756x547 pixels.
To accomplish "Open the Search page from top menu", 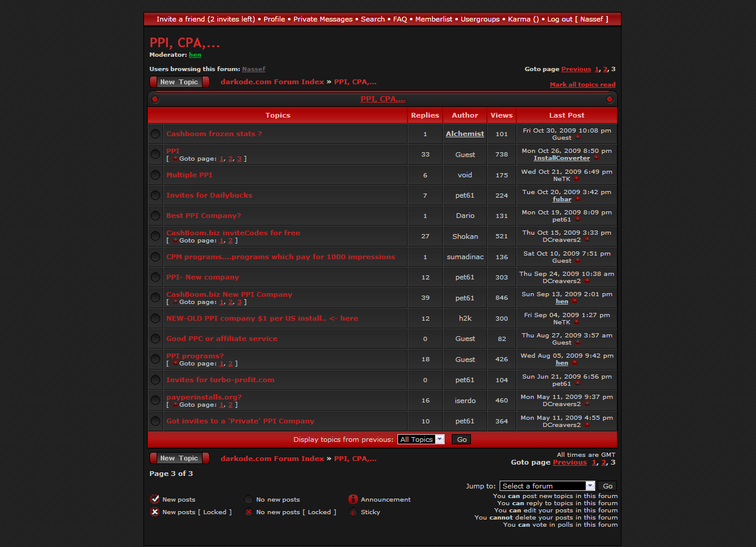I will (372, 19).
